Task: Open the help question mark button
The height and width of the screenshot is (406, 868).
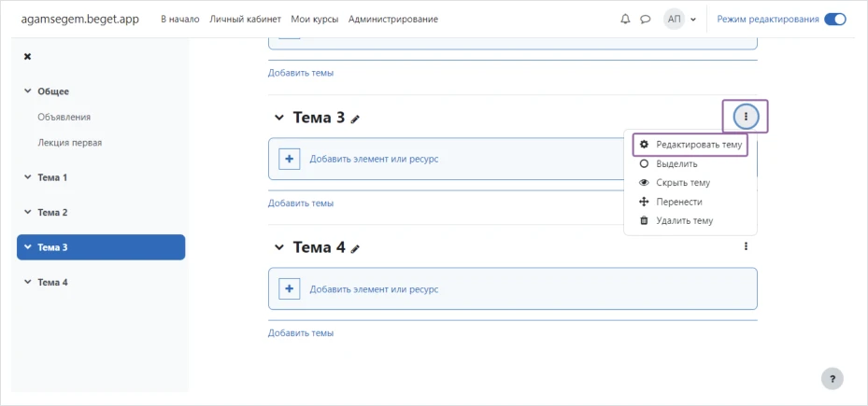Action: [x=832, y=378]
